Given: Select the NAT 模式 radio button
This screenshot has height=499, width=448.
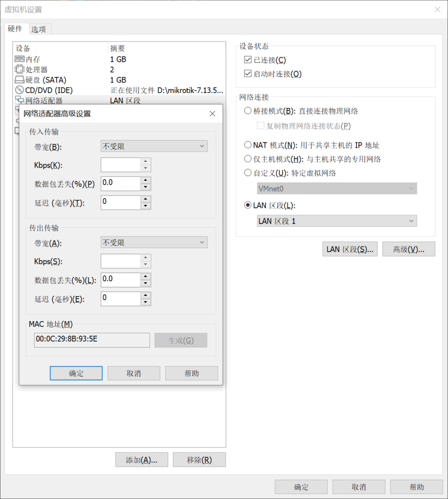Looking at the screenshot, I should (247, 145).
